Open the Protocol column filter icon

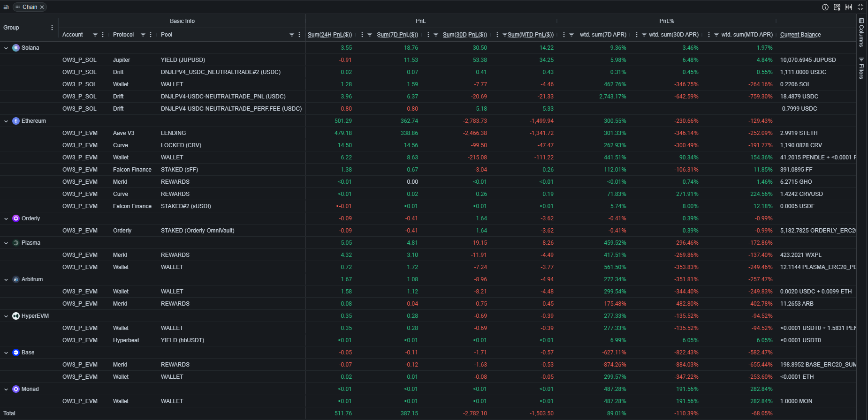(x=143, y=35)
